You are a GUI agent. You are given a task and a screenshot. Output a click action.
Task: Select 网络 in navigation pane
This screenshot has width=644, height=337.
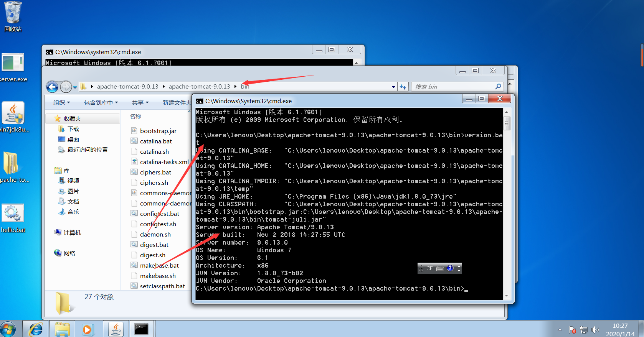tap(69, 253)
